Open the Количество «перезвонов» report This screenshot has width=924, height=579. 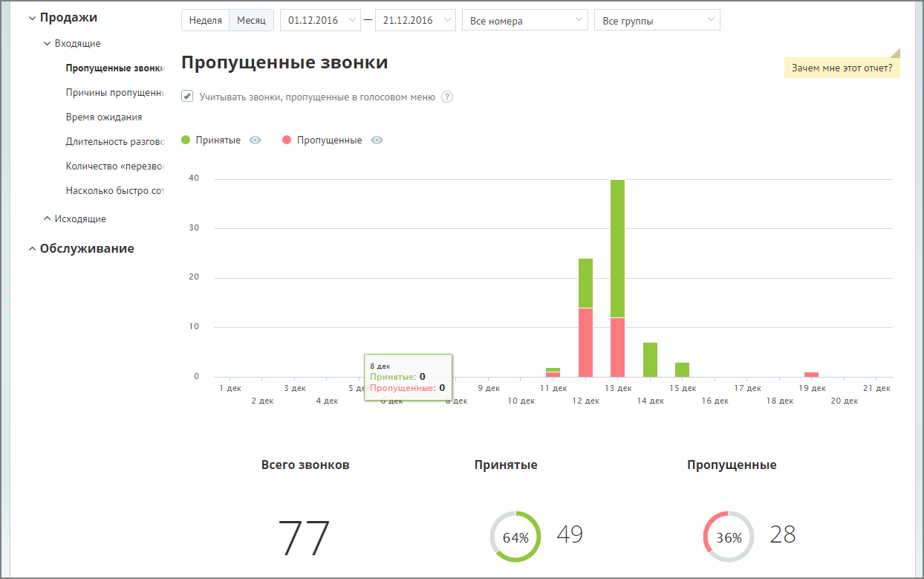tap(114, 166)
